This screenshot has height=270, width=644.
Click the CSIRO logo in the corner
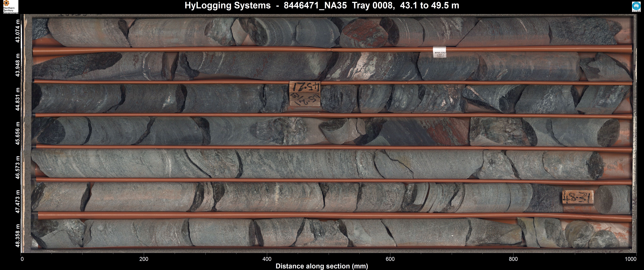tap(636, 7)
